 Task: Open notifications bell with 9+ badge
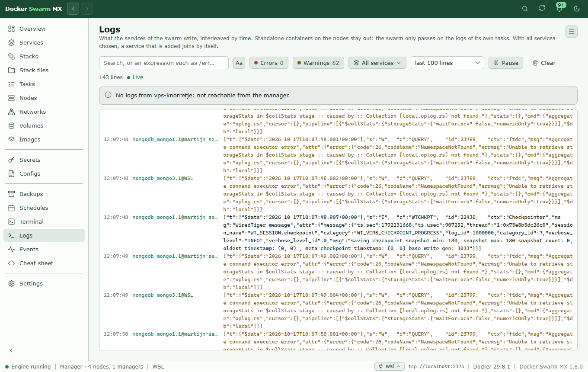click(559, 9)
